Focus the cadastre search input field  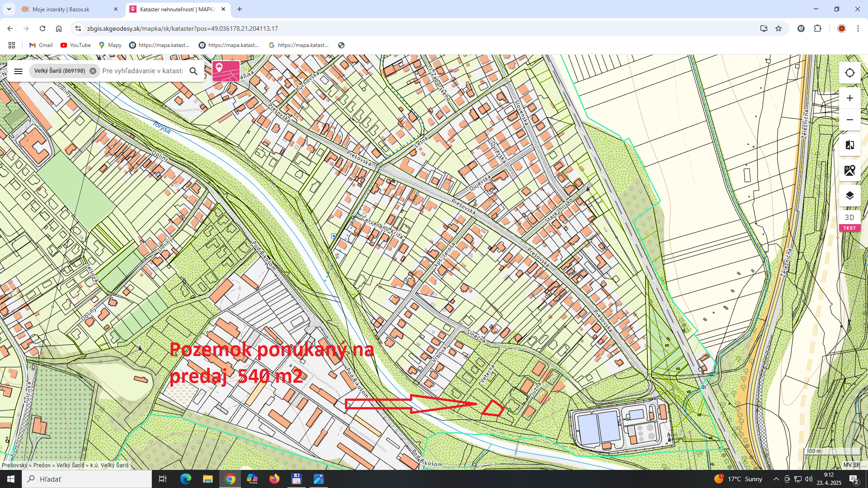coord(142,71)
